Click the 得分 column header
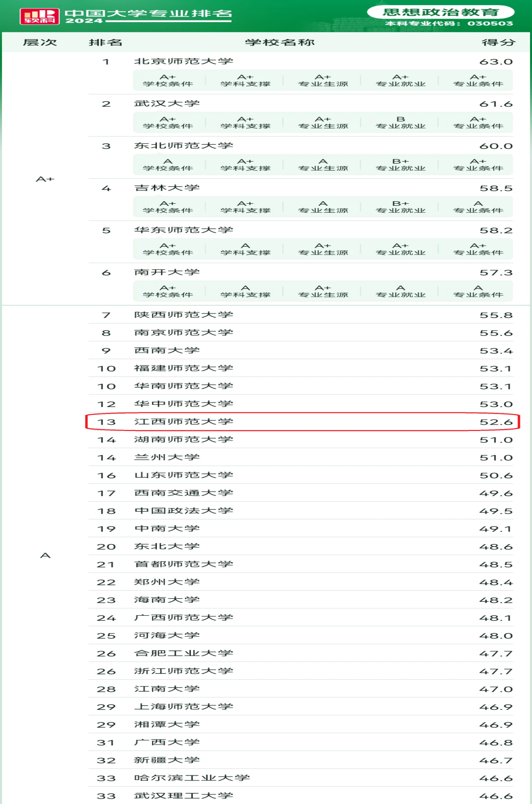The image size is (532, 804). (498, 43)
